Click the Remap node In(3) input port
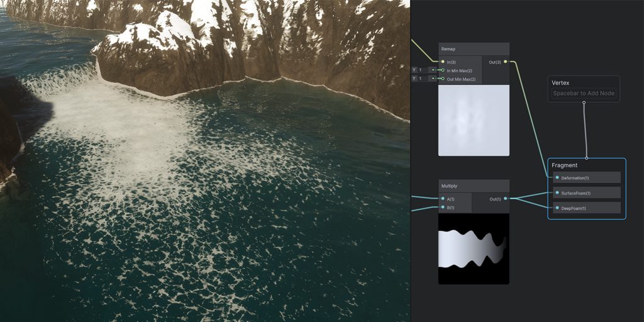Screen dimensions: 644x322 click(x=443, y=62)
